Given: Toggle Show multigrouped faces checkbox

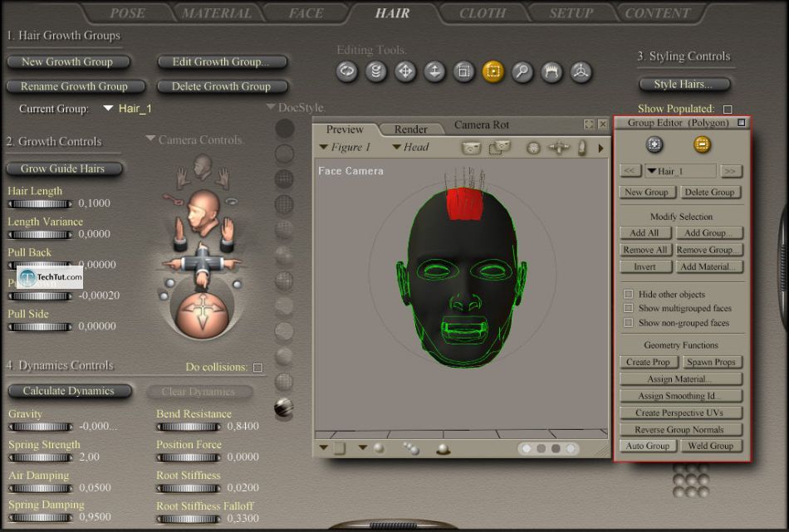Looking at the screenshot, I should [629, 309].
